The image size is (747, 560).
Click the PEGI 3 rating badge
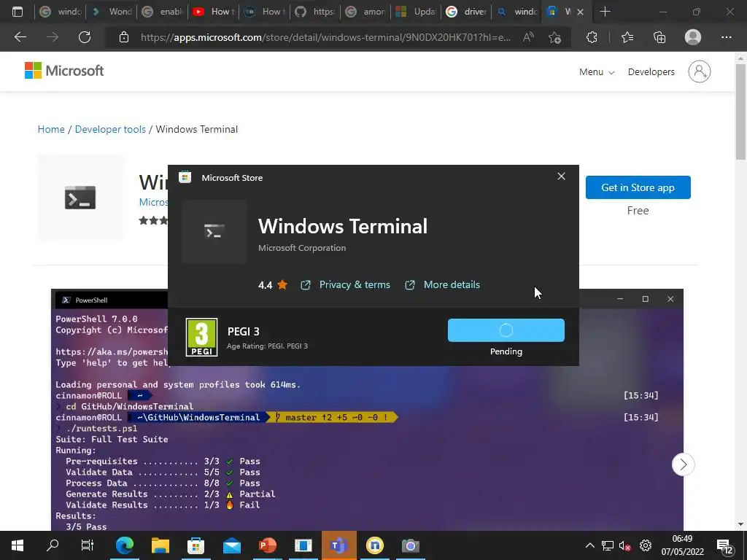click(x=201, y=337)
